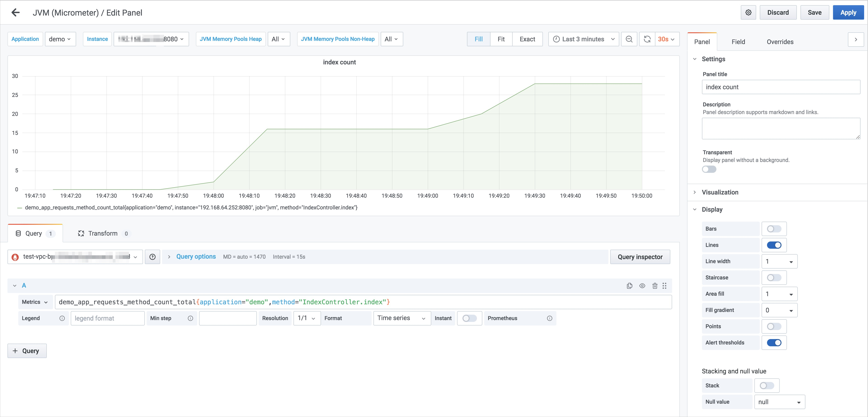Open JVM Memory Pools Heap All dropdown

279,39
